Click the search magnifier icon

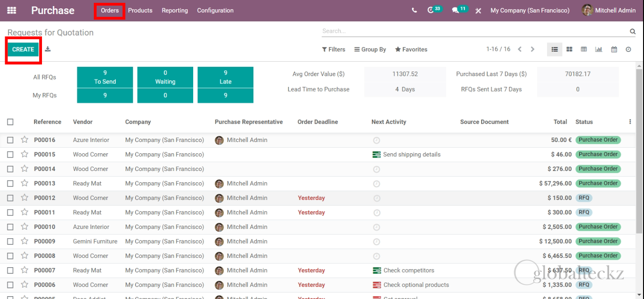[x=632, y=31]
